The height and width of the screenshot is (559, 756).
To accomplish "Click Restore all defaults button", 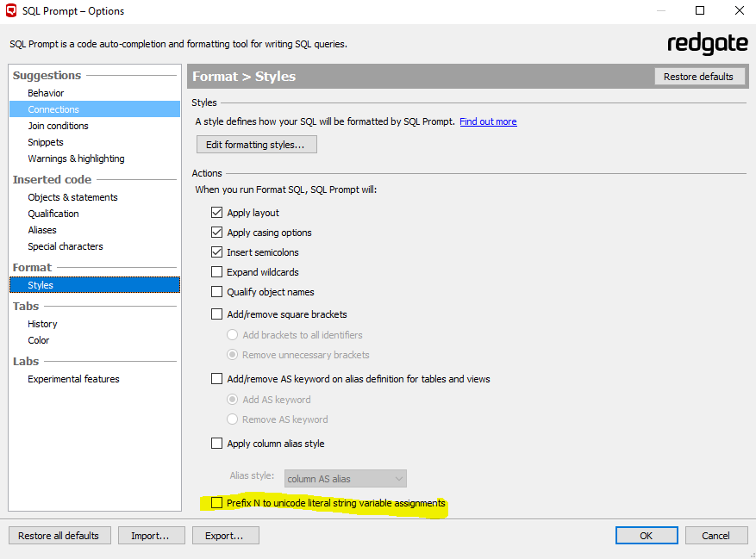I will pos(59,536).
